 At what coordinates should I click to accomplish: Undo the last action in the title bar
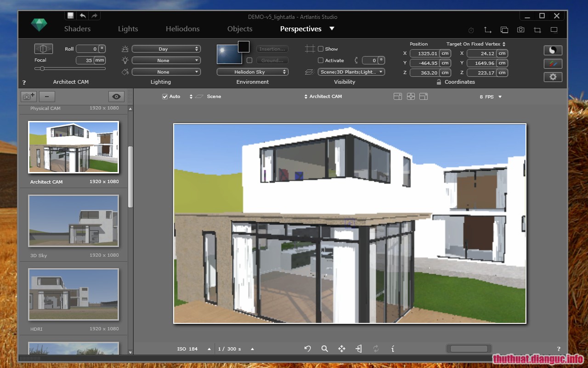pos(83,16)
